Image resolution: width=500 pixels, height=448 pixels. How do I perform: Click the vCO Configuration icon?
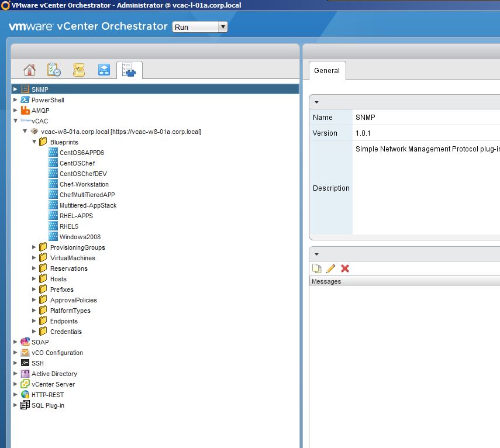pos(25,352)
